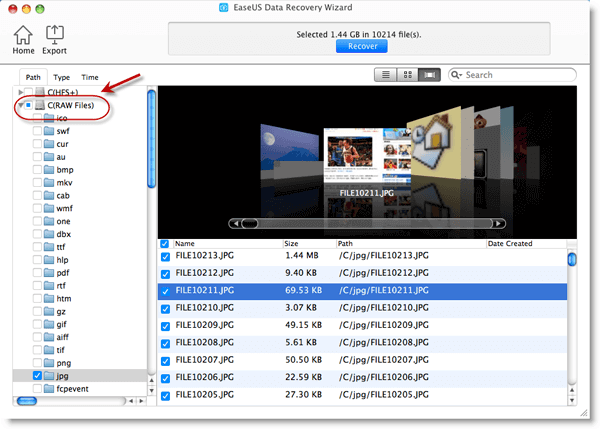Click the cur folder icon
This screenshot has height=429, width=600.
49,144
